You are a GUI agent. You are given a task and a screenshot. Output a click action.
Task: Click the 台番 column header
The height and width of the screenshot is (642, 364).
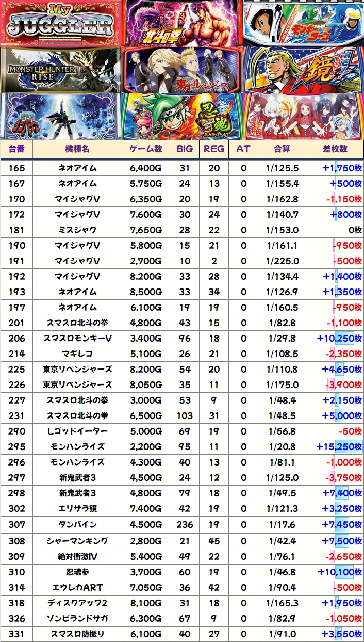[x=16, y=149]
